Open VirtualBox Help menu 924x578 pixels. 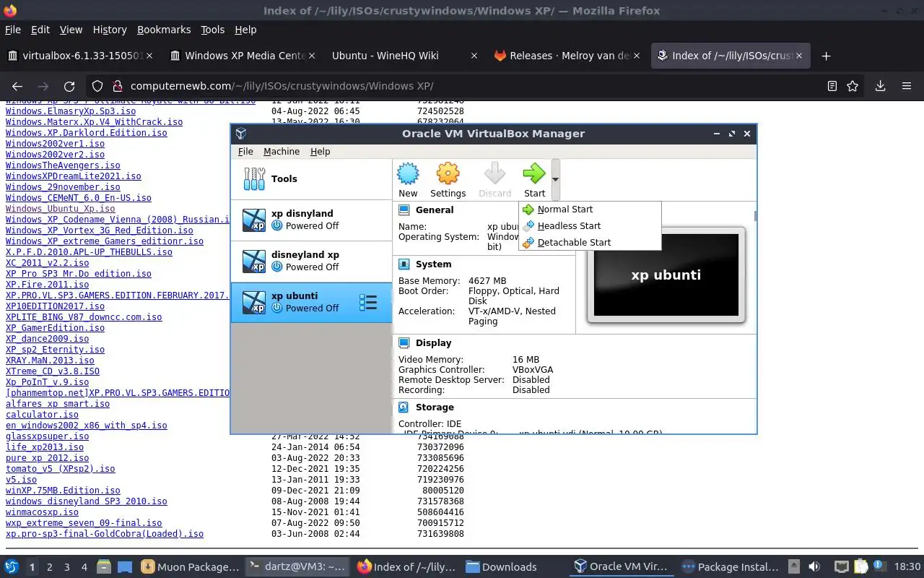(x=320, y=151)
